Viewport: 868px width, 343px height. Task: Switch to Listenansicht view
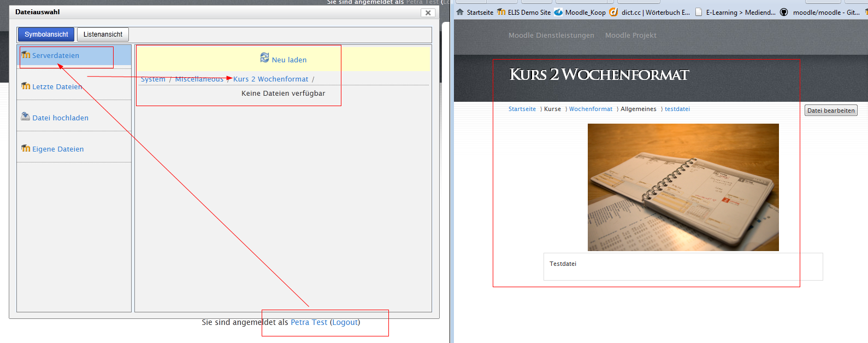point(103,34)
